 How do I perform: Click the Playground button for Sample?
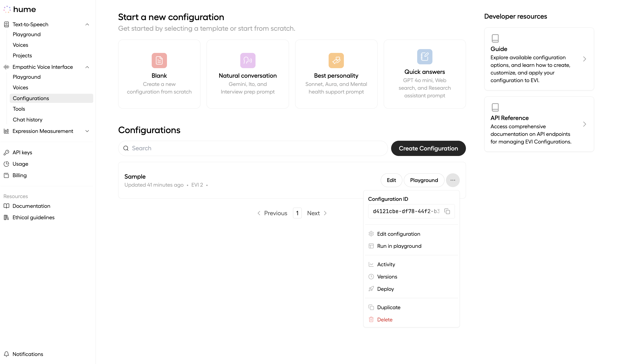(x=424, y=180)
